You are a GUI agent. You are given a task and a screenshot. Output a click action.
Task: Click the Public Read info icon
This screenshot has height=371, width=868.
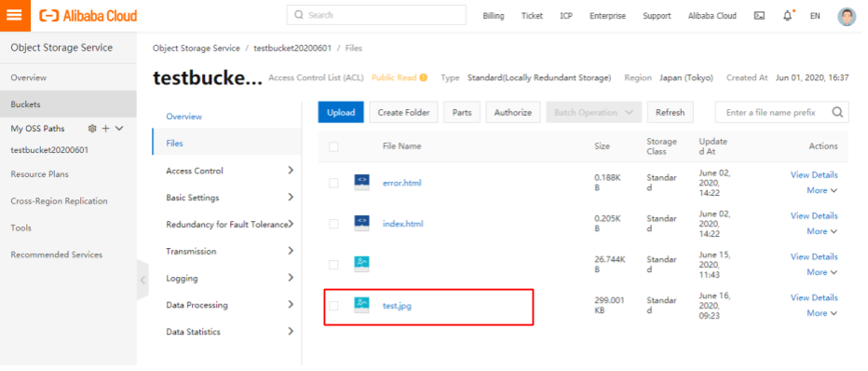(x=424, y=77)
